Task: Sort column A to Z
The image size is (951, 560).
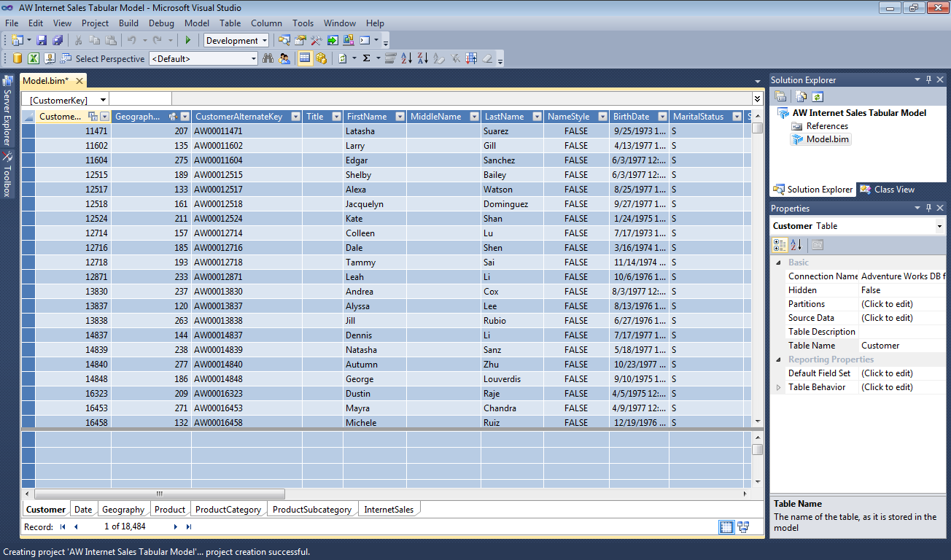Action: (407, 58)
